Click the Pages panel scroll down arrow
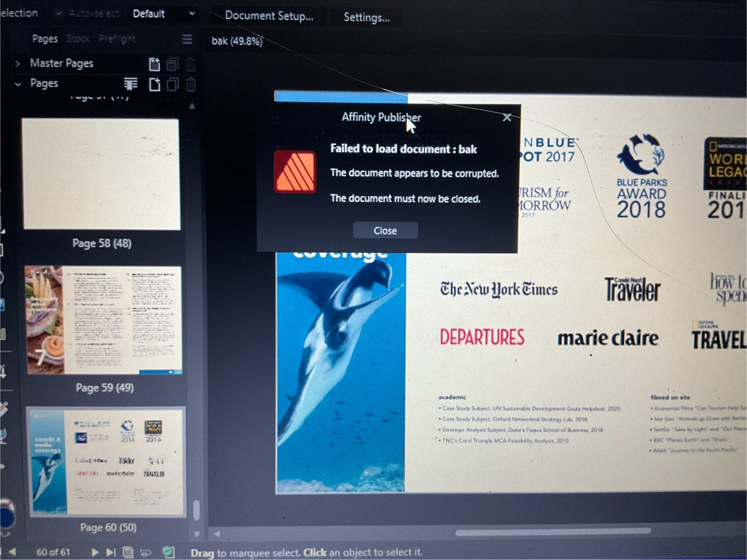 click(x=197, y=535)
